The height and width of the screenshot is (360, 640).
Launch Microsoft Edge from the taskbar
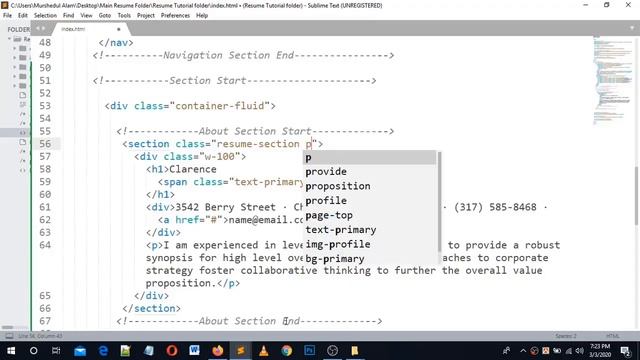103,351
